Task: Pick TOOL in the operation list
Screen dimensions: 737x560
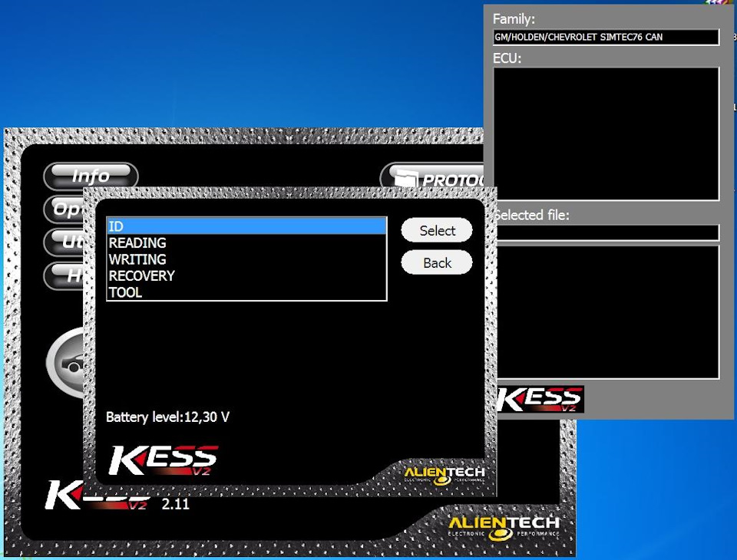Action: (246, 292)
